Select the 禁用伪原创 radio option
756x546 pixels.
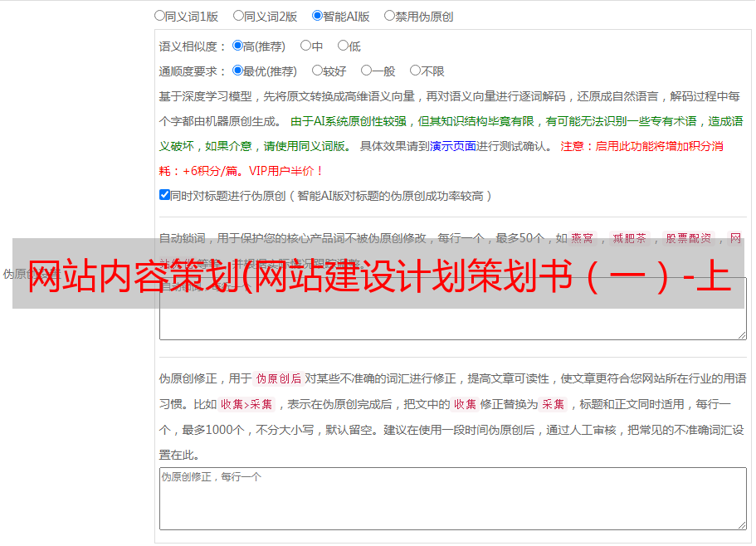coord(389,16)
